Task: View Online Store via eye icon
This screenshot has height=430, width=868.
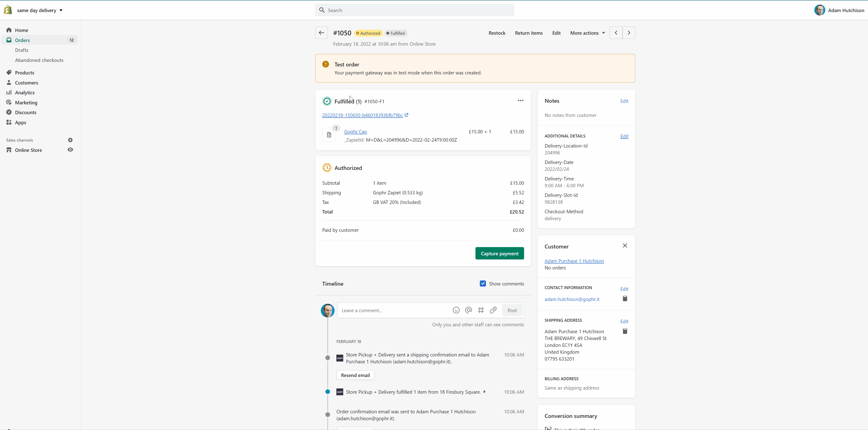Action: coord(70,150)
